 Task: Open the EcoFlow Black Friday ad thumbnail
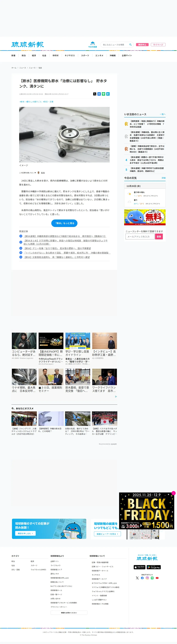51,341
